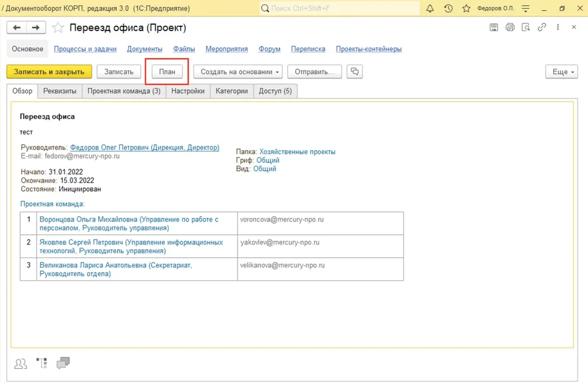Close the project form tab
Image resolution: width=588 pixels, height=383 pixels.
(x=574, y=27)
